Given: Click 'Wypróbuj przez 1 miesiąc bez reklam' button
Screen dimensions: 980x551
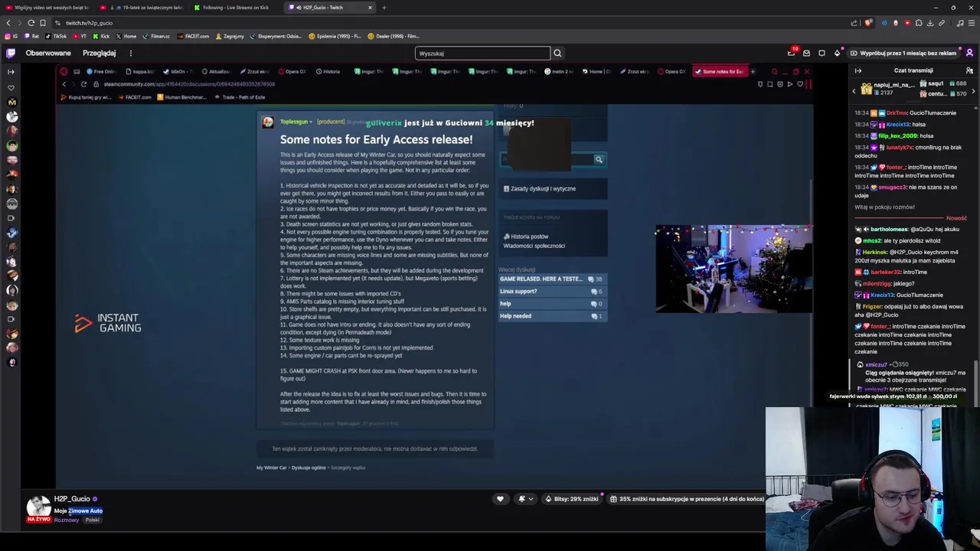Looking at the screenshot, I should [903, 53].
